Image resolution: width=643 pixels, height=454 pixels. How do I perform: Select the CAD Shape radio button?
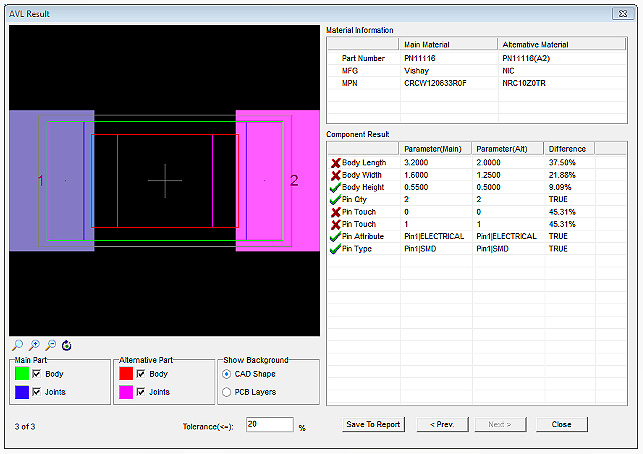pos(226,374)
